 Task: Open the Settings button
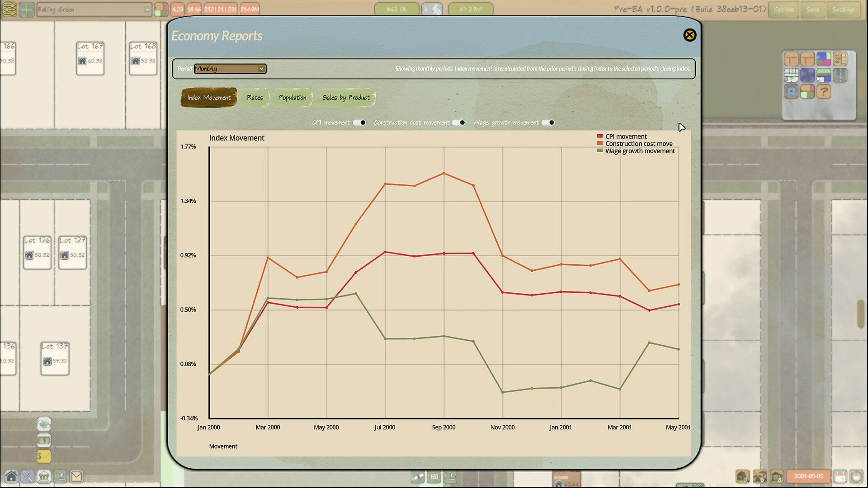pyautogui.click(x=843, y=9)
